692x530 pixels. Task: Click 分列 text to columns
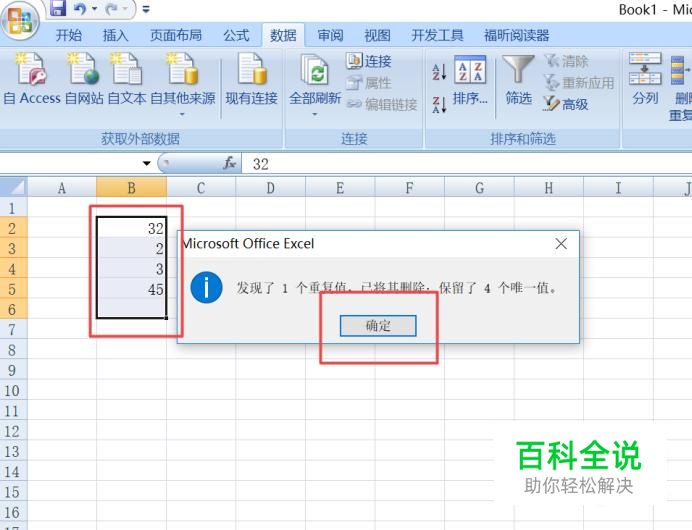click(x=645, y=79)
